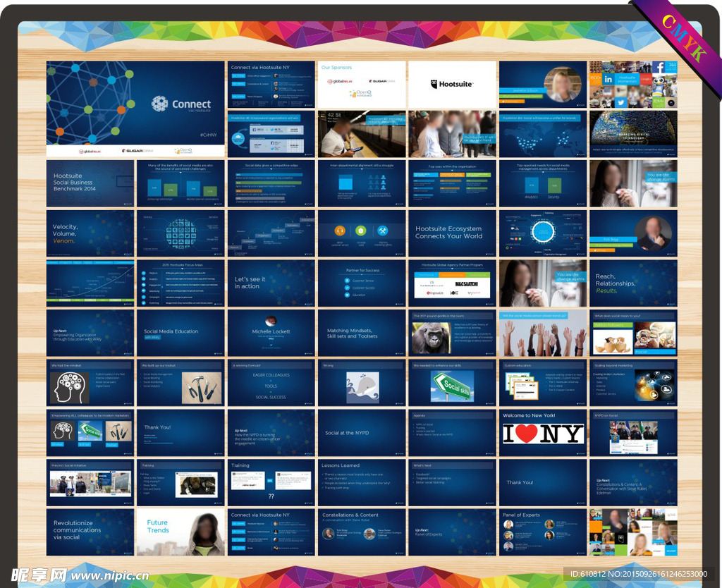Click the green Social skills road sign
The width and height of the screenshot is (722, 588).
453,387
